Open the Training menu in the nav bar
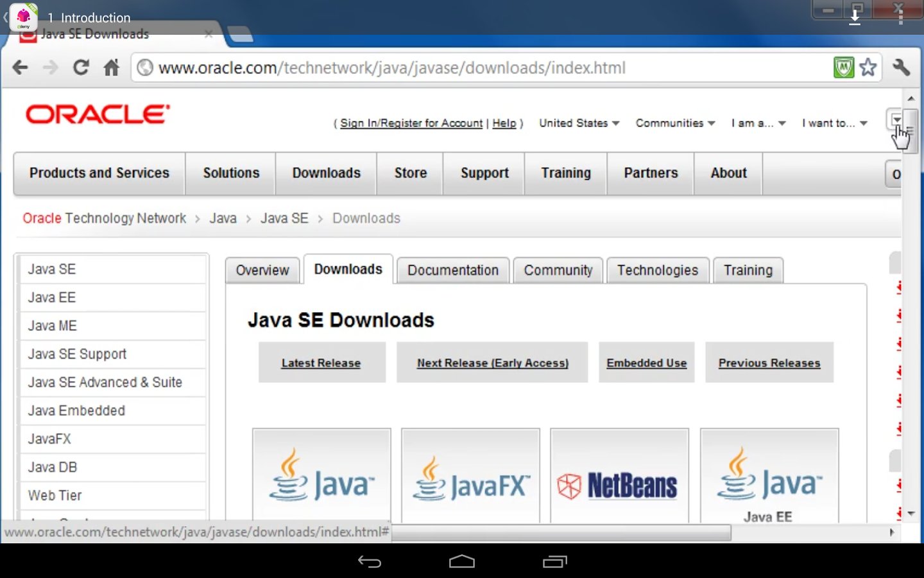924x578 pixels. [566, 173]
